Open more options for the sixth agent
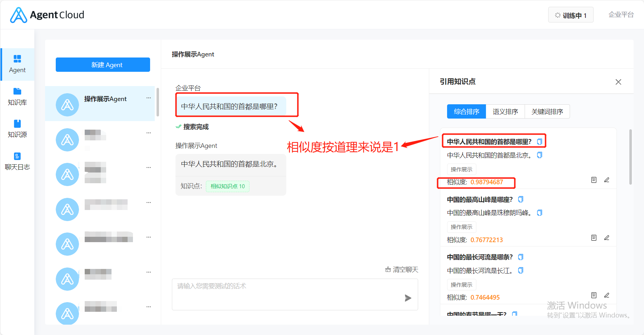644x335 pixels. [x=149, y=272]
